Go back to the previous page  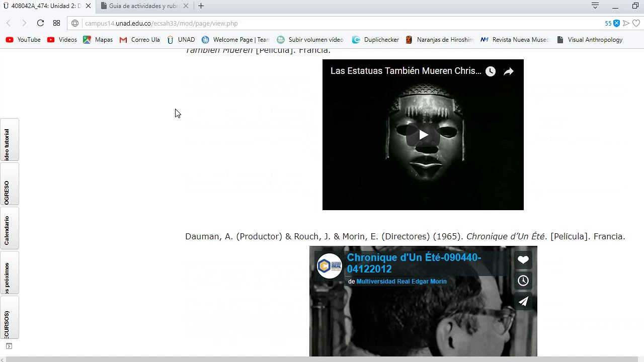pyautogui.click(x=9, y=23)
